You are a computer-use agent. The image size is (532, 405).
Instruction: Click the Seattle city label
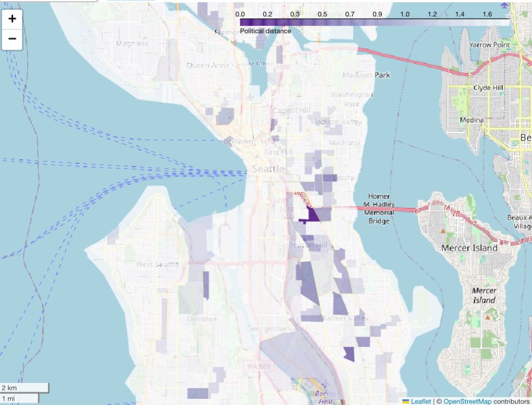[268, 169]
